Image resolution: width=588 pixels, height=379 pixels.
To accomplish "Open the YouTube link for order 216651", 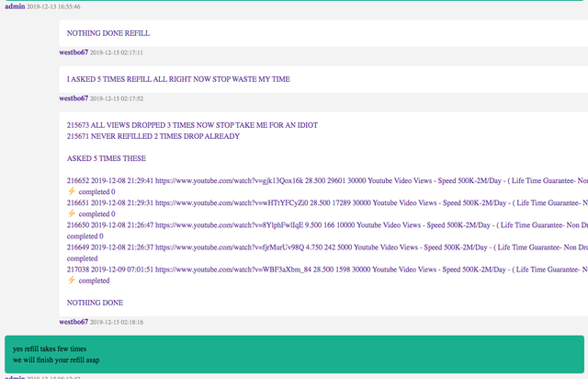I will click(x=232, y=202).
